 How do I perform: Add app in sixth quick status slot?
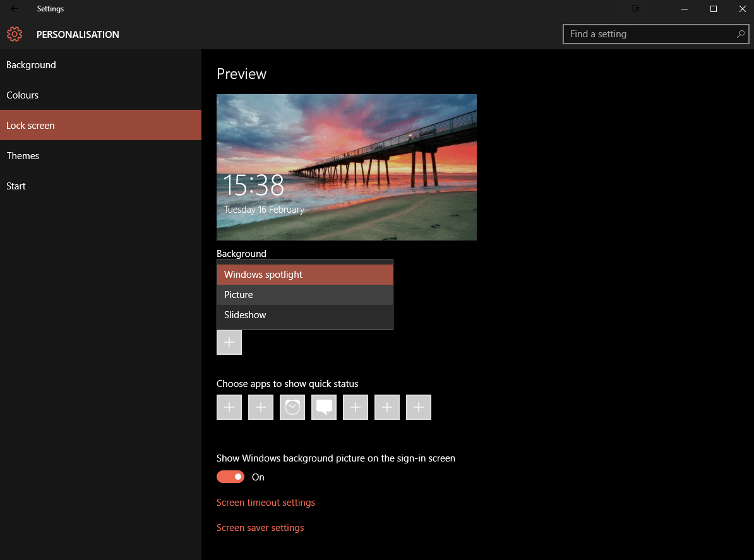click(x=387, y=407)
